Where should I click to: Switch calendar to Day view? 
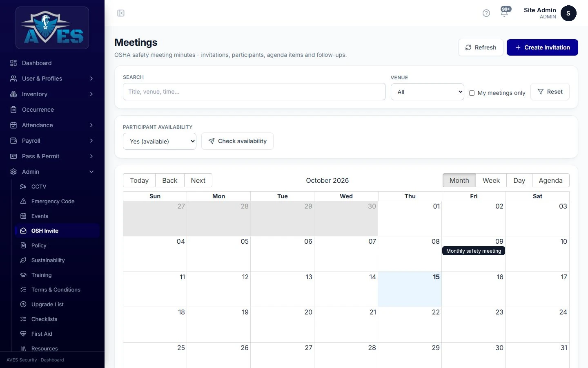coord(519,180)
